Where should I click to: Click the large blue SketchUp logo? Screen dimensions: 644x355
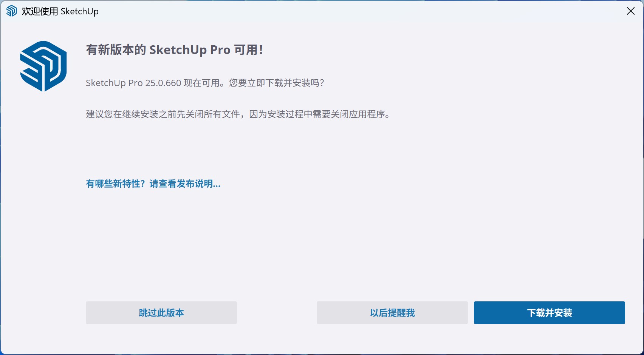tap(43, 66)
